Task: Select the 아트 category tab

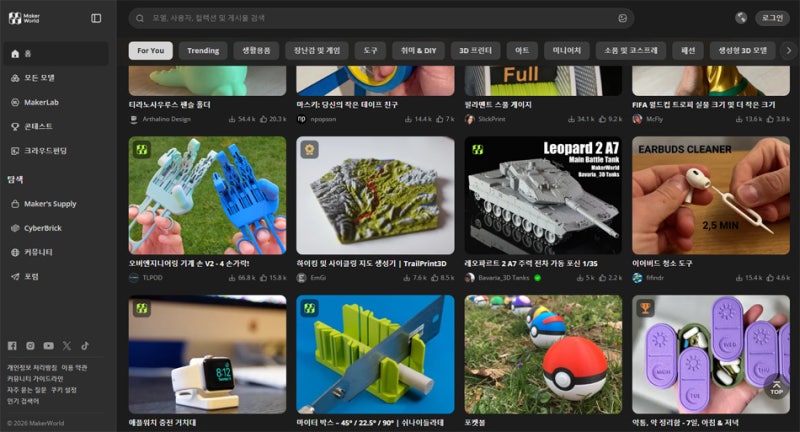Action: click(x=522, y=50)
